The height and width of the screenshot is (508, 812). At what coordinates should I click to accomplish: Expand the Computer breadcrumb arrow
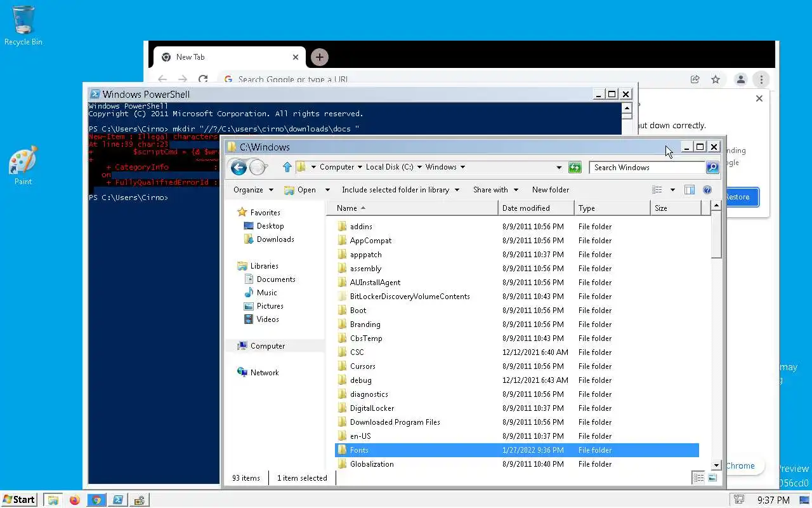pos(360,167)
